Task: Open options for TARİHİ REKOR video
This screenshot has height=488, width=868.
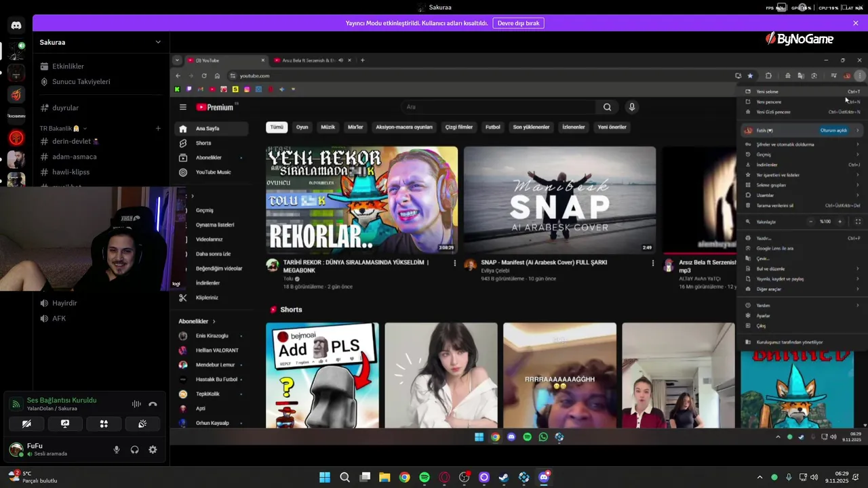Action: point(455,263)
